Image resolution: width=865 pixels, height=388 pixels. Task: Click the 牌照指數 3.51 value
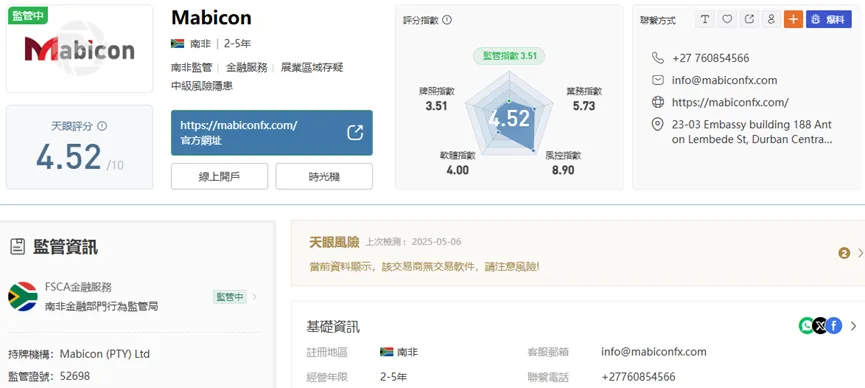point(436,105)
